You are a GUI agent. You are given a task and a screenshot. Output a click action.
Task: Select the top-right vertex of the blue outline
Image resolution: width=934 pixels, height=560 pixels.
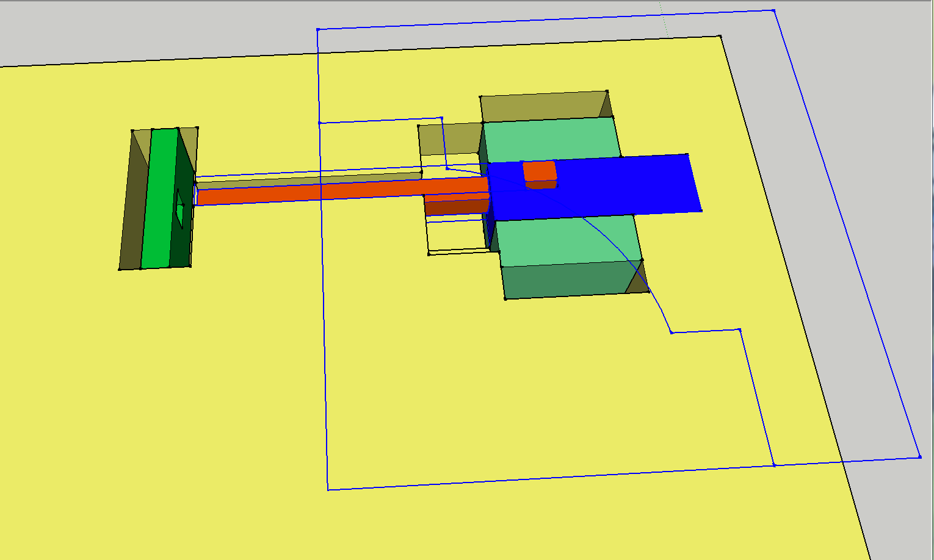coord(773,10)
